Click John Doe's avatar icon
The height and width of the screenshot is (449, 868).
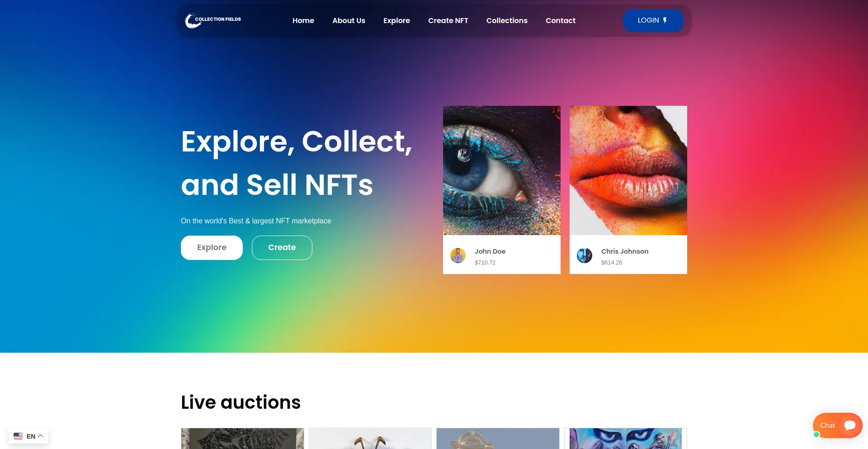(458, 255)
